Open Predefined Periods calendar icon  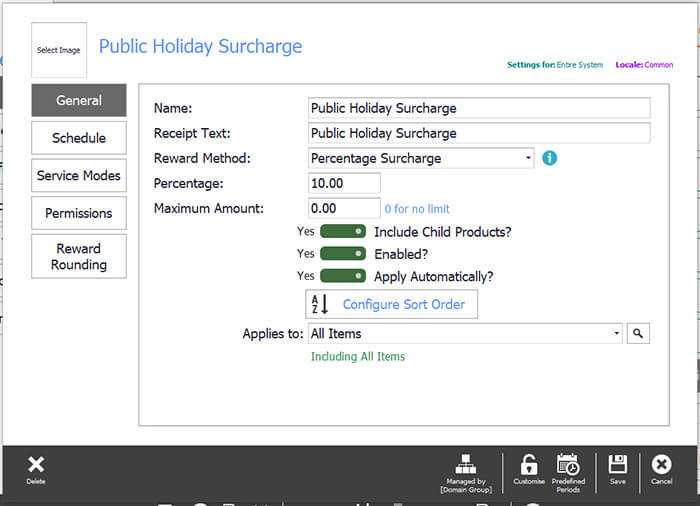pyautogui.click(x=568, y=466)
